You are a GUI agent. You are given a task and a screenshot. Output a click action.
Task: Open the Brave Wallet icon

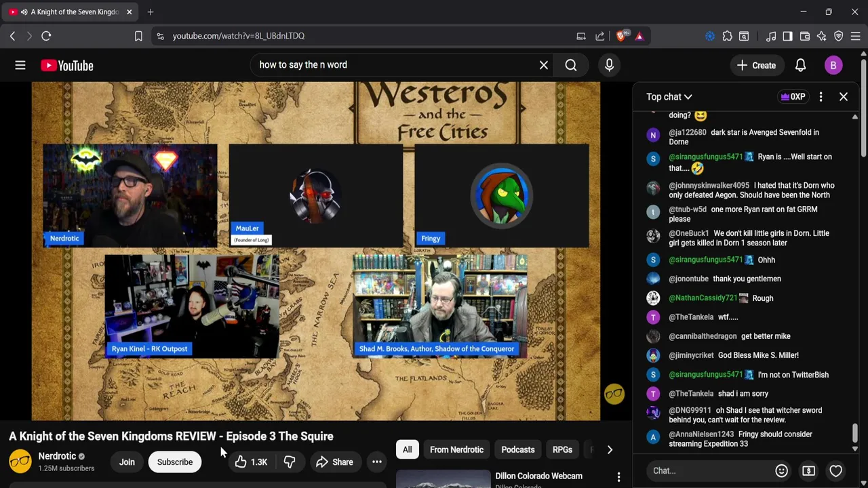(x=805, y=36)
